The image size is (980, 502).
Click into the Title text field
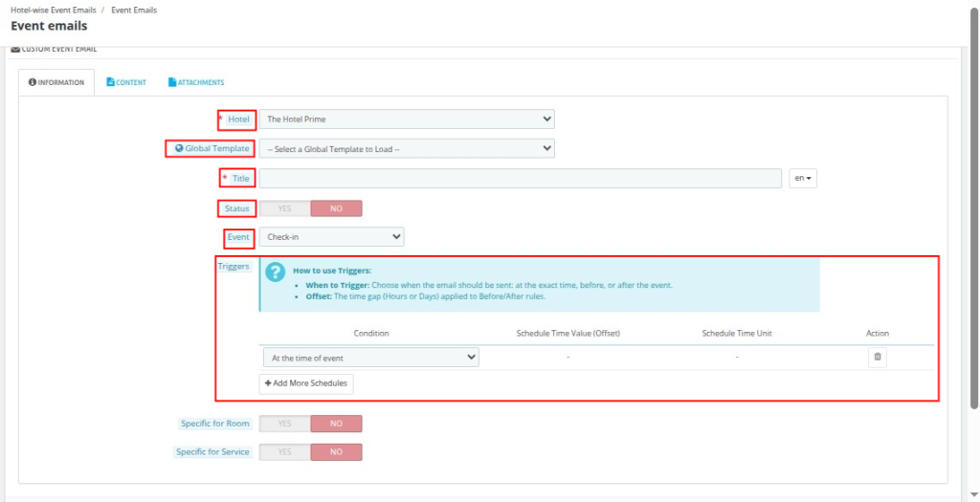pyautogui.click(x=521, y=179)
